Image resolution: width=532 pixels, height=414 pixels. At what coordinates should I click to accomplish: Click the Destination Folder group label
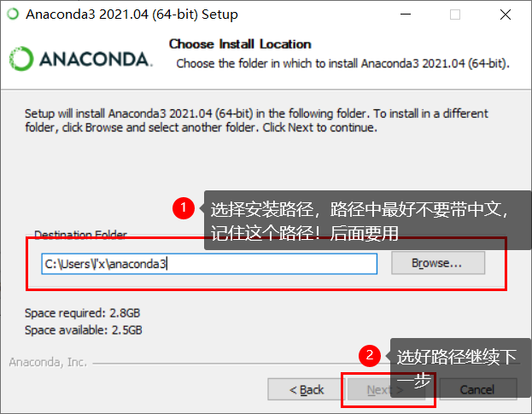pos(80,234)
